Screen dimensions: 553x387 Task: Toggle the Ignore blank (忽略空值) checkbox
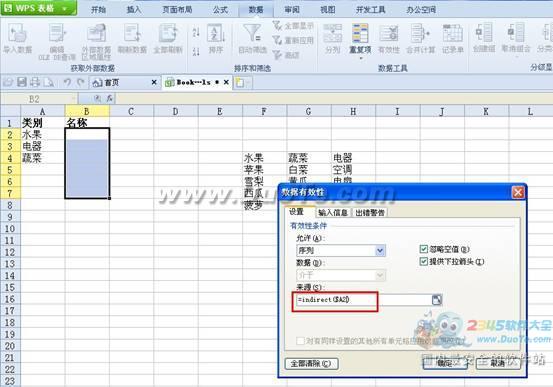click(424, 249)
